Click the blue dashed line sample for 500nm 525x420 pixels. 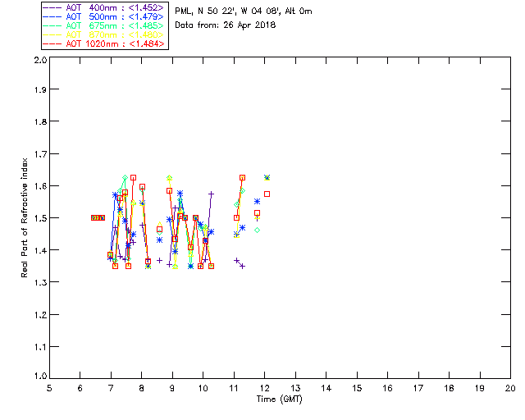pos(52,16)
